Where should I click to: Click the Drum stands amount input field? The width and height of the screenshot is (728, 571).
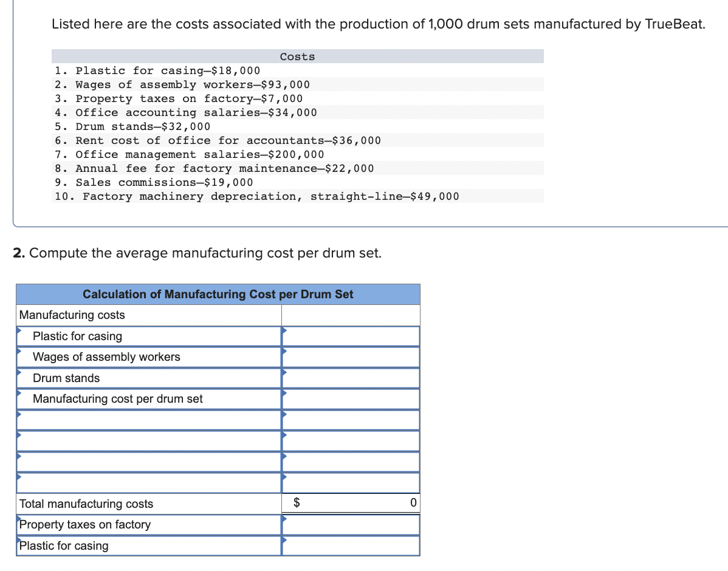point(351,378)
